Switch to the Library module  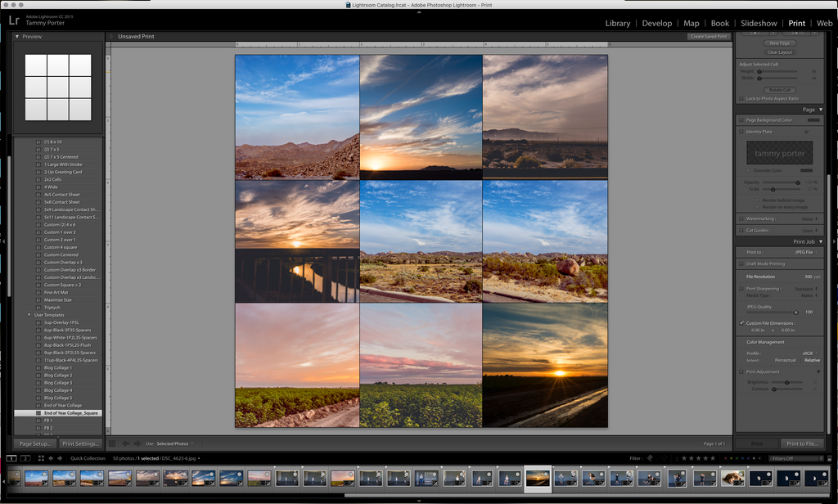point(618,23)
